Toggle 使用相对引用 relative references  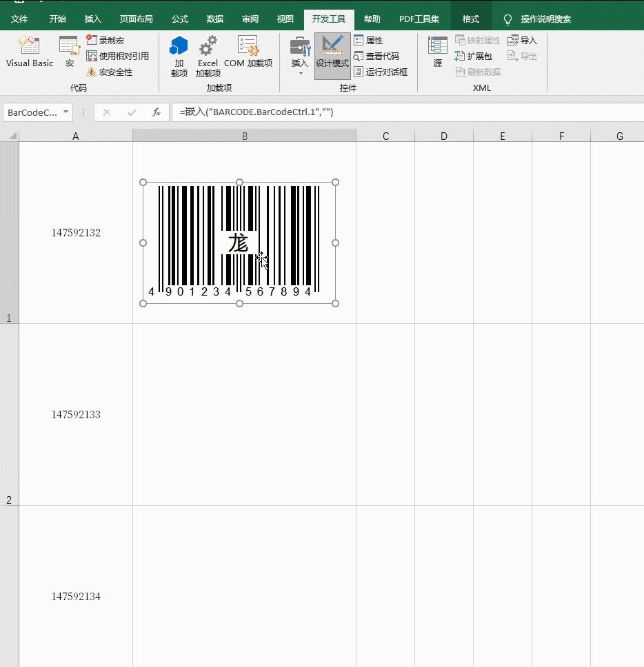(x=117, y=56)
